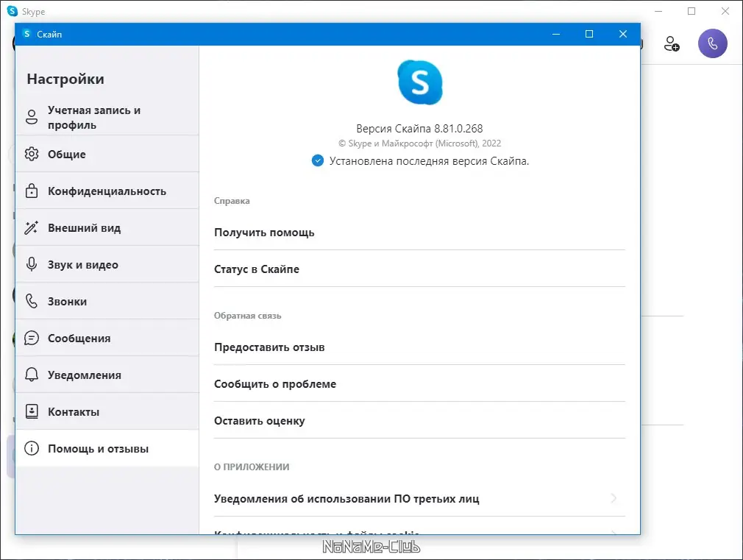Select Помощь и отзывы section

(107, 449)
